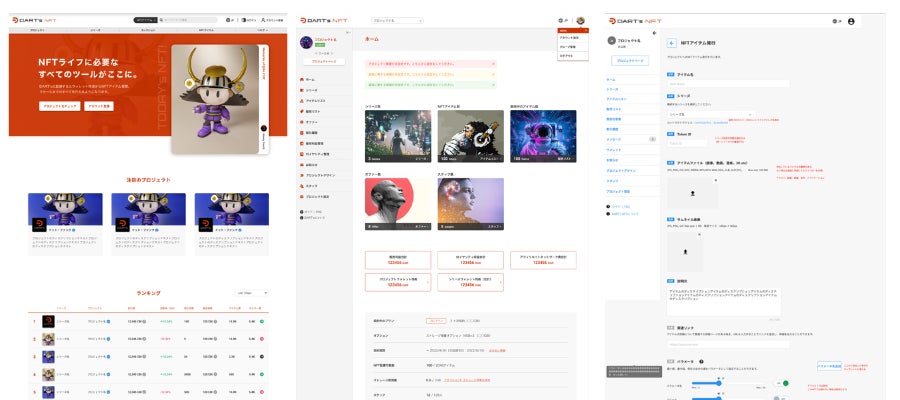Click the プロジェクトページ button in dashboard sidebar

324,61
